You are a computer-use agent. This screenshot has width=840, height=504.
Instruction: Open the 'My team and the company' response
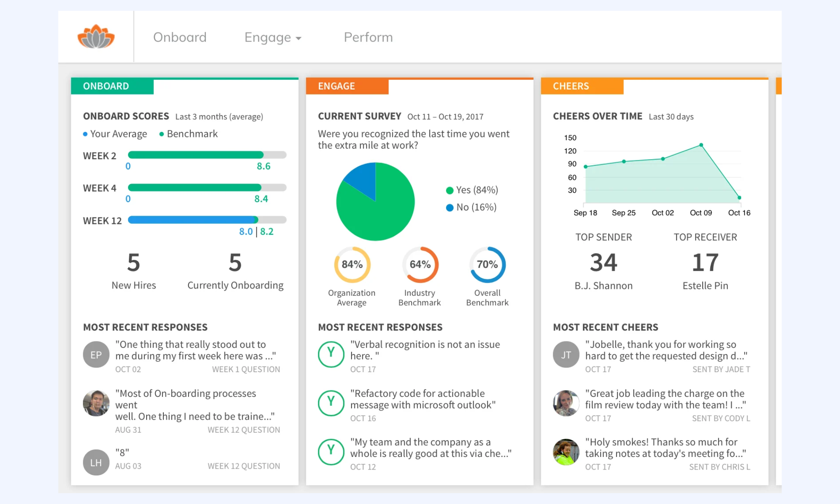[431, 448]
